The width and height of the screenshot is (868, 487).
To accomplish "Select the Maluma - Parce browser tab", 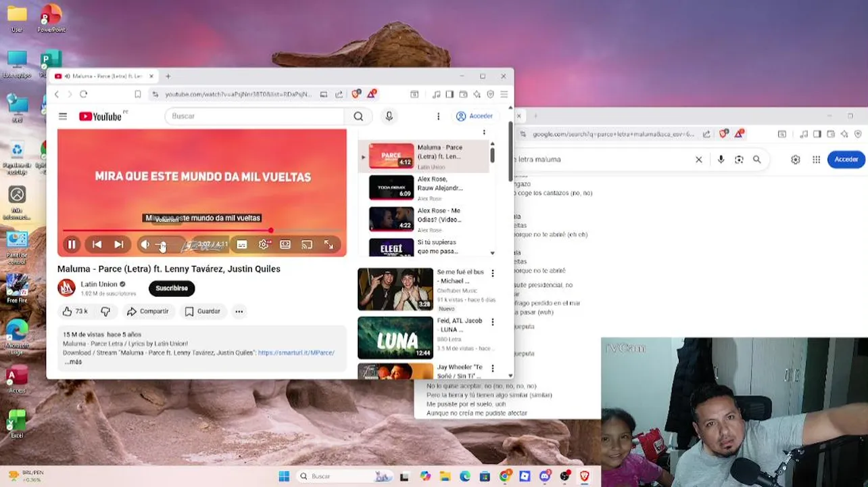I will tap(105, 76).
